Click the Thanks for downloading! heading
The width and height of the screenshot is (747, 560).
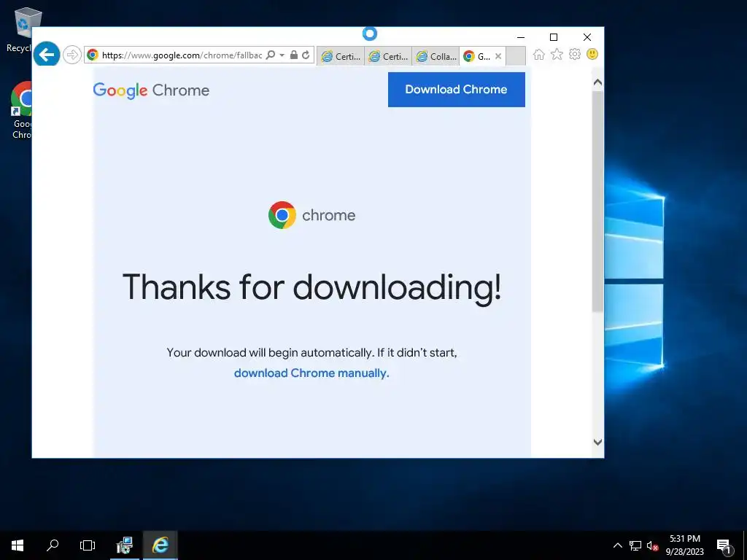[x=312, y=287]
